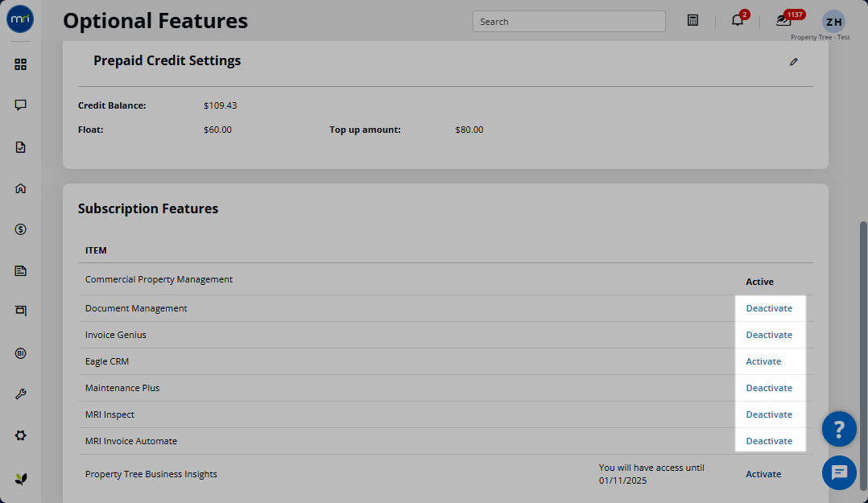Image resolution: width=868 pixels, height=503 pixels.
Task: Click the green leaf icon in sidebar
Action: click(x=20, y=479)
